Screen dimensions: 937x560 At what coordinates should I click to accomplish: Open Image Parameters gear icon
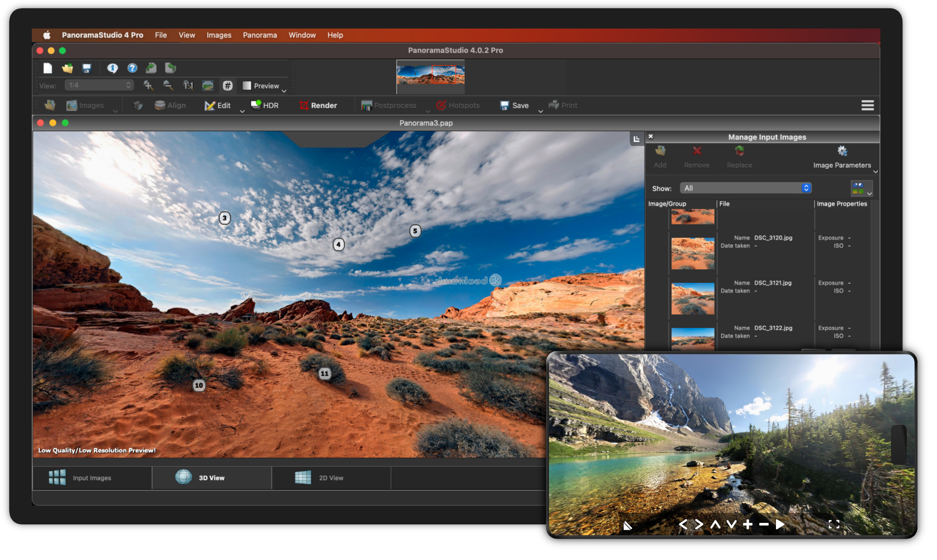click(842, 151)
